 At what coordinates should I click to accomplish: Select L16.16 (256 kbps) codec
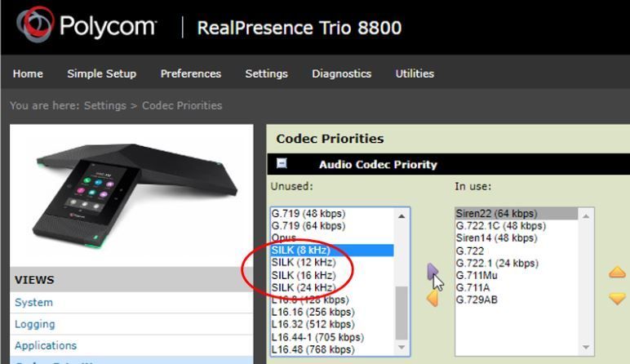(x=332, y=312)
